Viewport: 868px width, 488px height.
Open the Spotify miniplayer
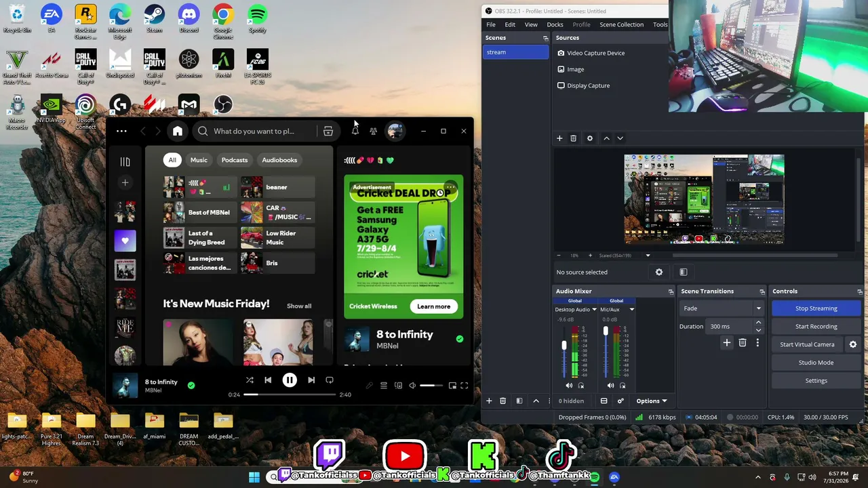(452, 386)
